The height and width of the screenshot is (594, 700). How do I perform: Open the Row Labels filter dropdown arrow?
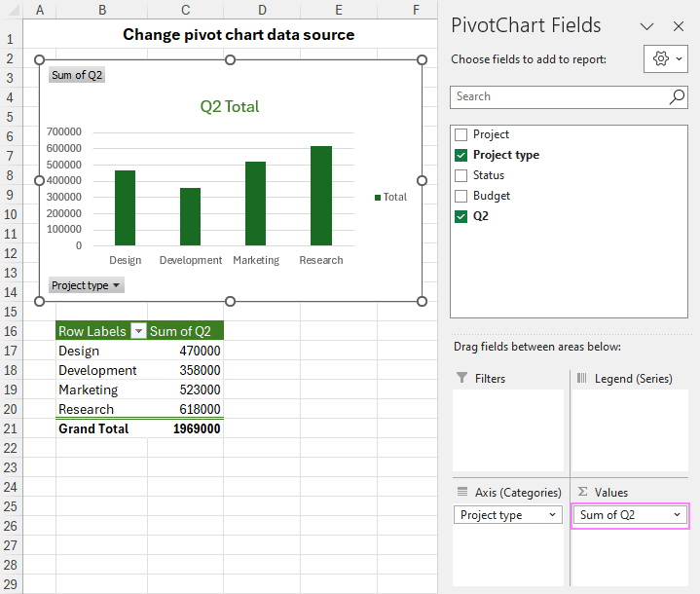pos(138,331)
